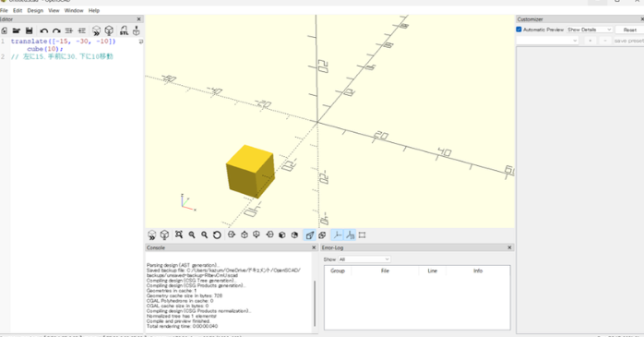Click the Reset button in the Customizer
Image resolution: width=644 pixels, height=337 pixels.
[629, 30]
